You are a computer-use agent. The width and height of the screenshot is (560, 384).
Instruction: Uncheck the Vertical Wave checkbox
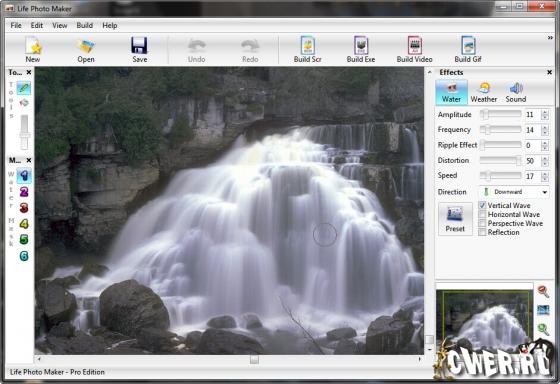(482, 205)
